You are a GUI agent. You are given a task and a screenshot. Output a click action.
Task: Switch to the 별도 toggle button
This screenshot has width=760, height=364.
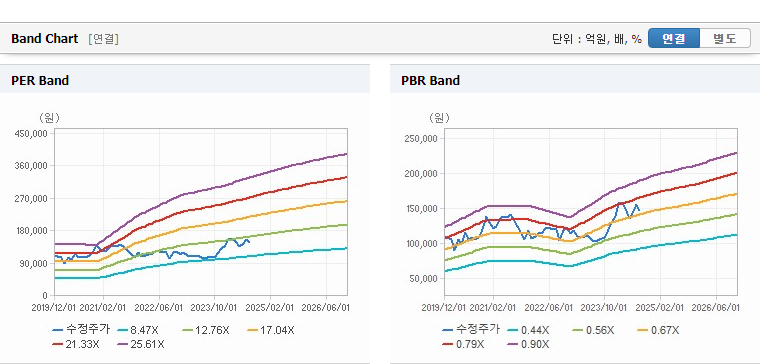pyautogui.click(x=725, y=39)
